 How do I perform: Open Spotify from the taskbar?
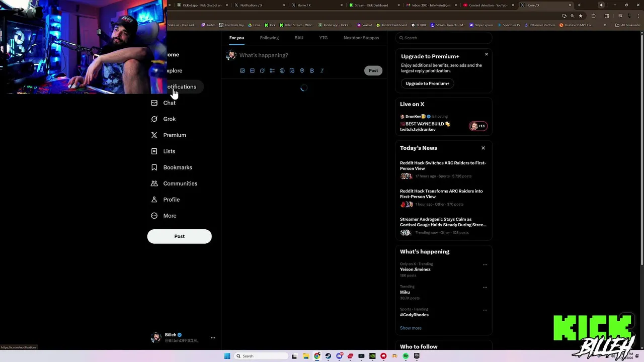[x=406, y=356]
